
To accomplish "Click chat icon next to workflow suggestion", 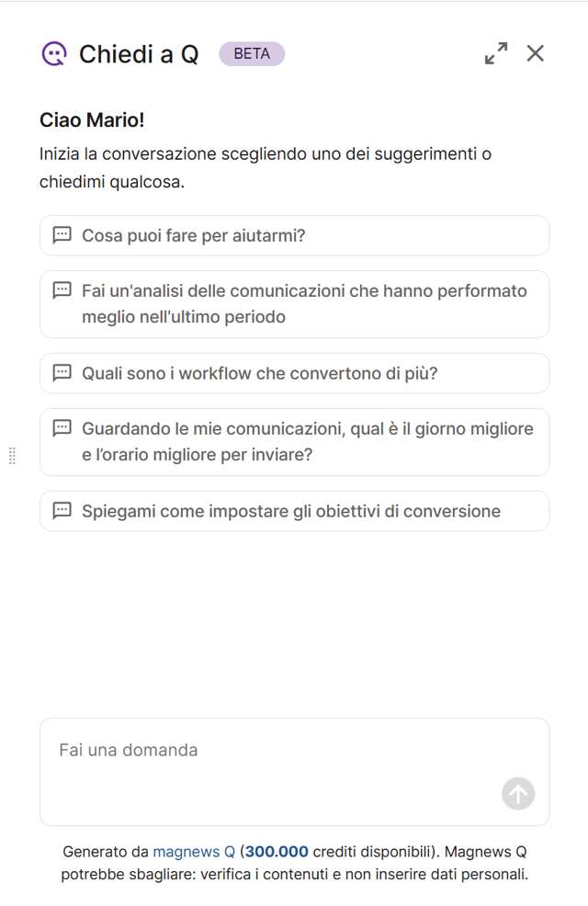I will (x=62, y=373).
